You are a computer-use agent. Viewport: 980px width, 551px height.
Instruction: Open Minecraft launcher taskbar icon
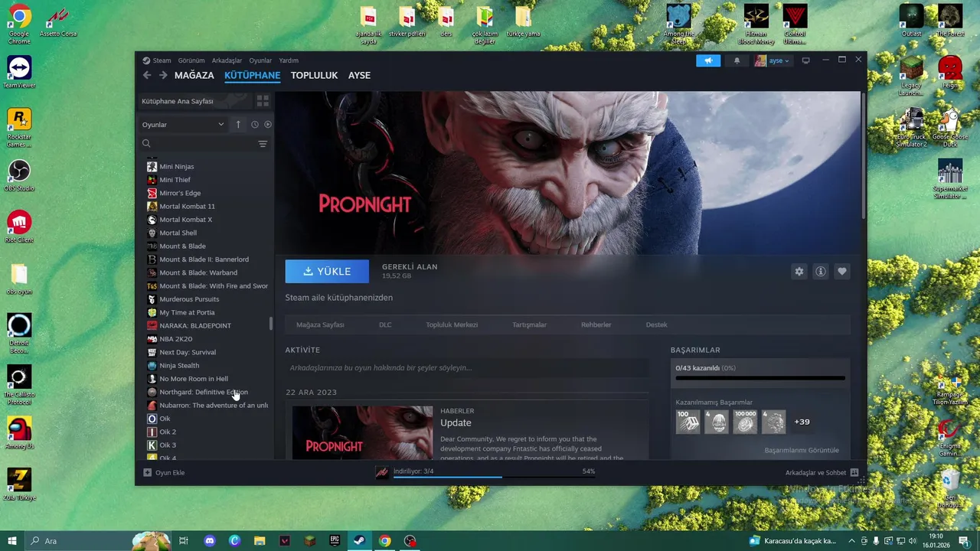click(309, 541)
